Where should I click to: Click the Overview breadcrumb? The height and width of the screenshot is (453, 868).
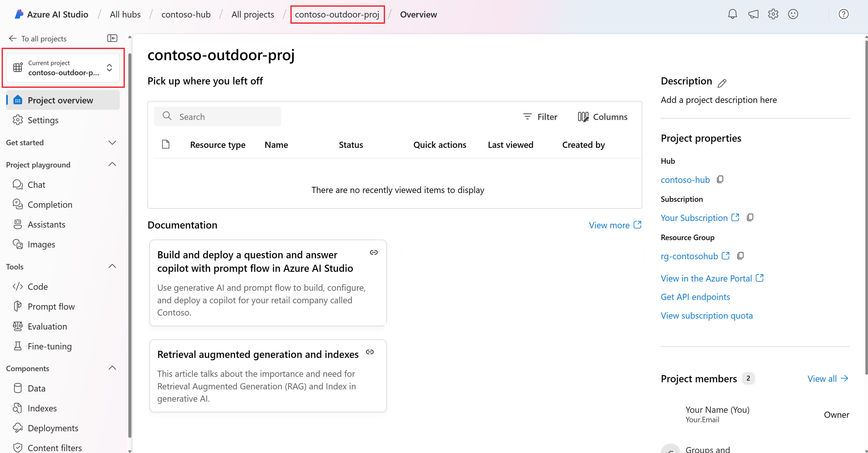pyautogui.click(x=418, y=14)
